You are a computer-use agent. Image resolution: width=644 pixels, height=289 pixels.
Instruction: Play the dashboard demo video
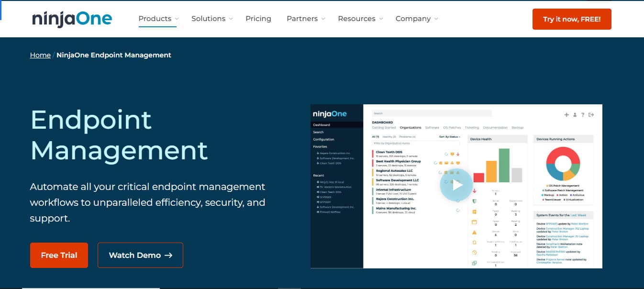click(456, 184)
